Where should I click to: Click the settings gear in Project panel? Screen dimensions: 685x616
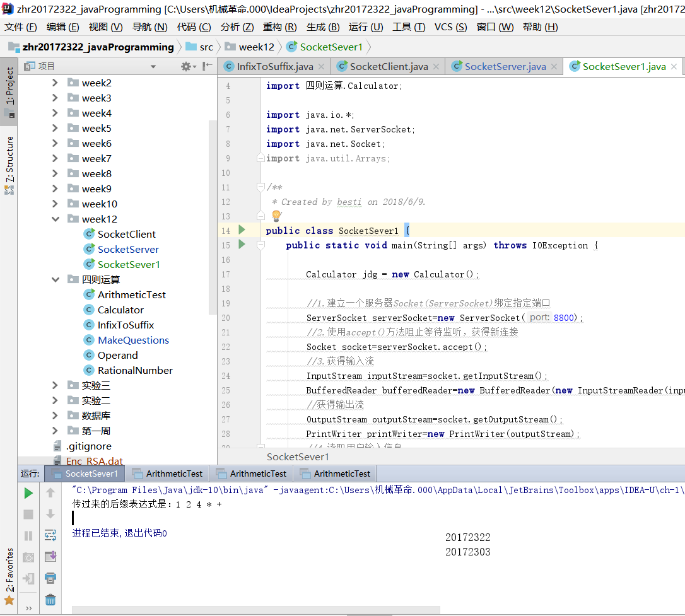point(186,66)
